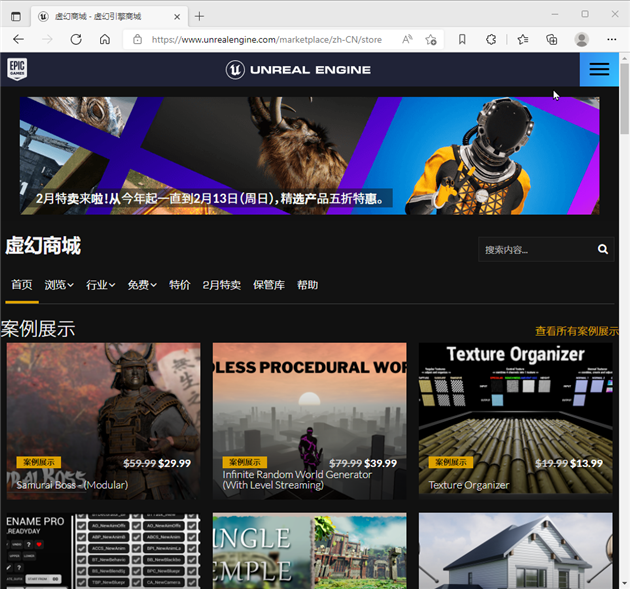
Task: Click the 查看所有案例展示 link
Action: coord(577,331)
